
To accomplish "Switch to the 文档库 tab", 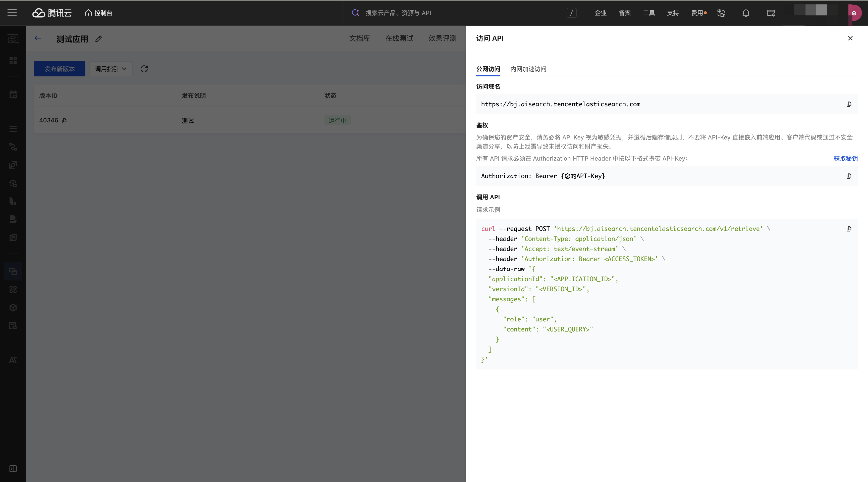I will click(360, 38).
